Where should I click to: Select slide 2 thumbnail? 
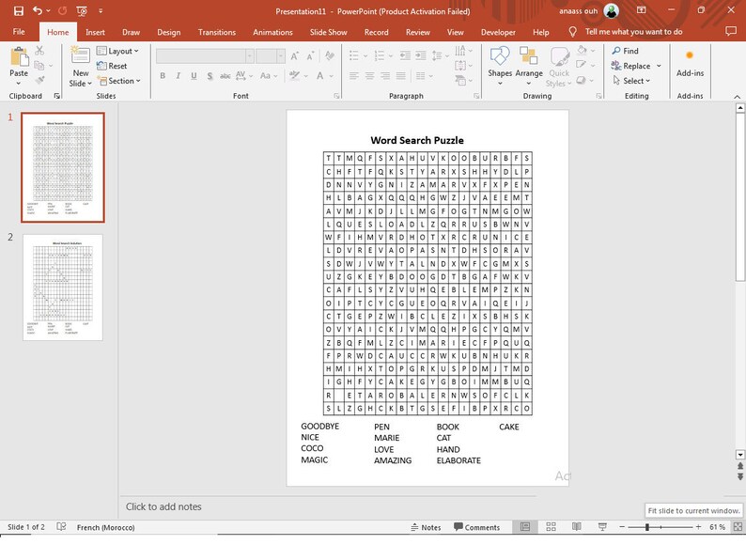pyautogui.click(x=63, y=288)
